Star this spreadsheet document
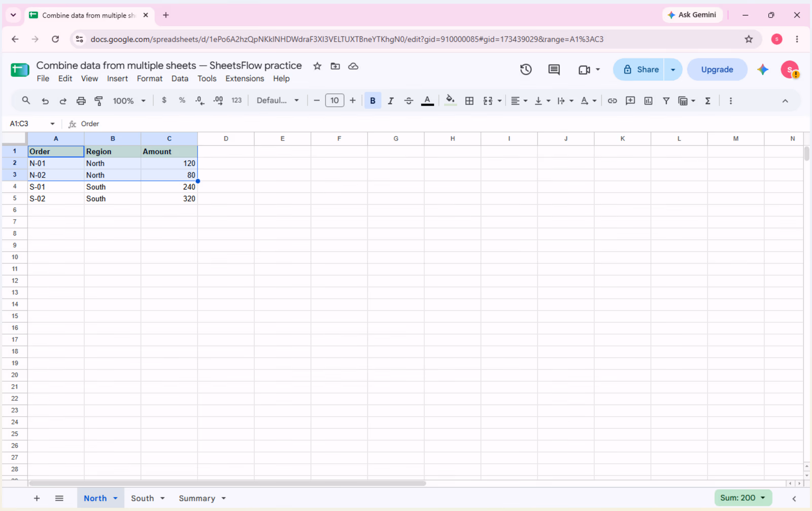Image resolution: width=812 pixels, height=511 pixels. (x=317, y=66)
